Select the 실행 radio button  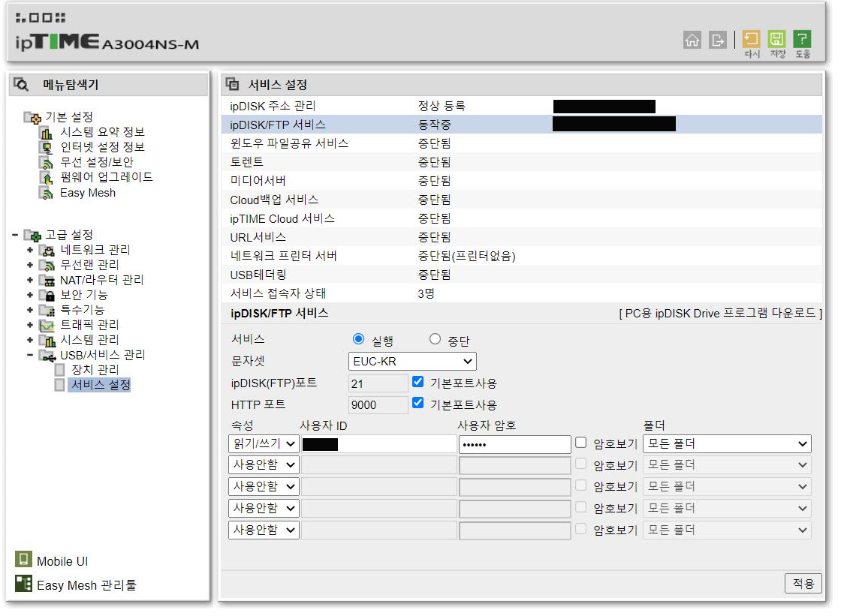(x=358, y=339)
